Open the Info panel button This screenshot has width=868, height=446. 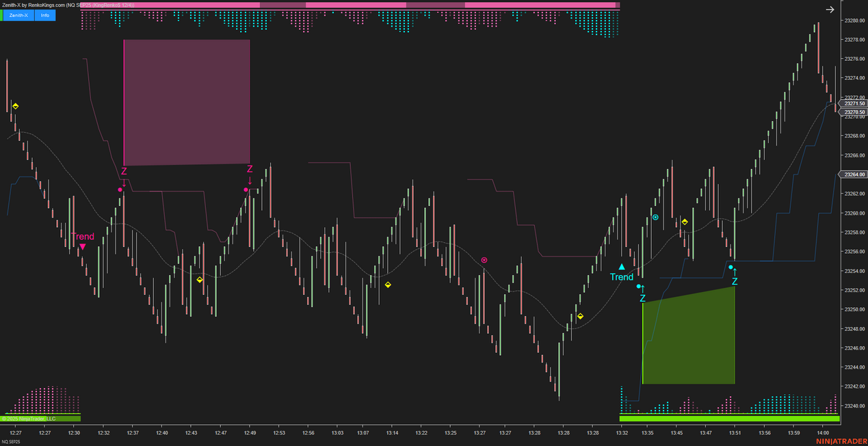[x=45, y=15]
